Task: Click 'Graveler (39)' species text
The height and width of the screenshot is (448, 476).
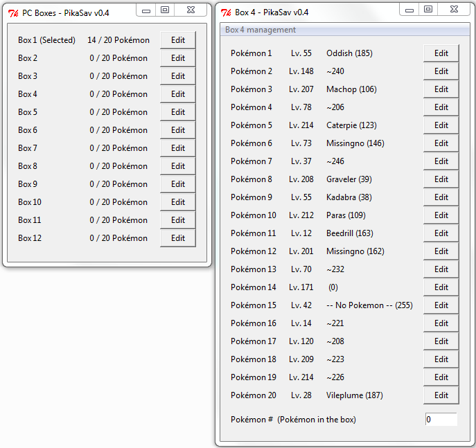Action: (349, 179)
